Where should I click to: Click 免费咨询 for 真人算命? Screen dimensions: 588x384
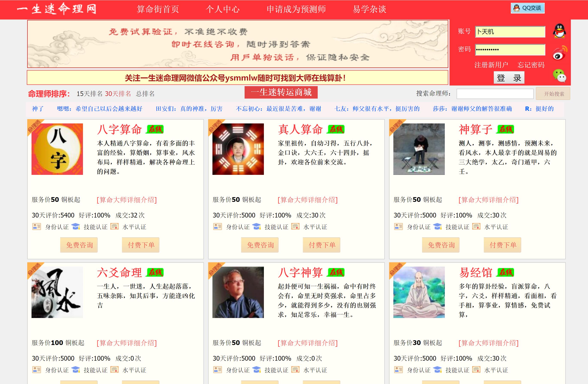coord(260,245)
